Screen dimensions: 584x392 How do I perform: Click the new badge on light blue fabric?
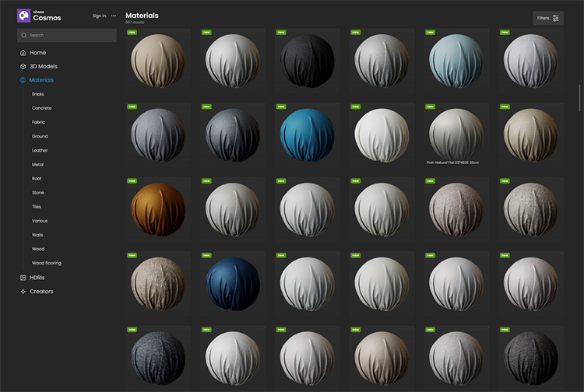(430, 33)
